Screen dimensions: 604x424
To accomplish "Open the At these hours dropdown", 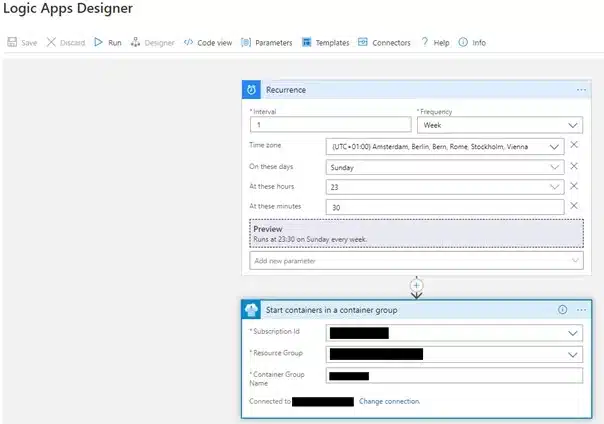I will click(445, 187).
